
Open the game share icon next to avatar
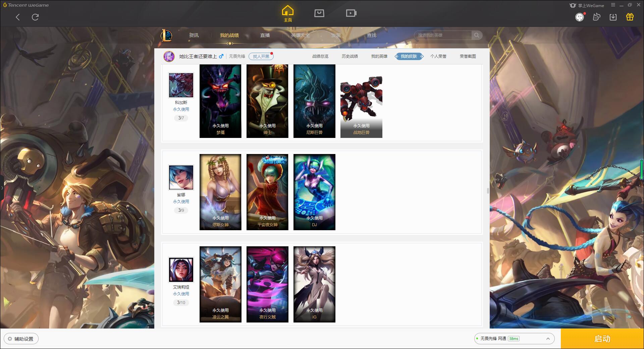tap(596, 17)
